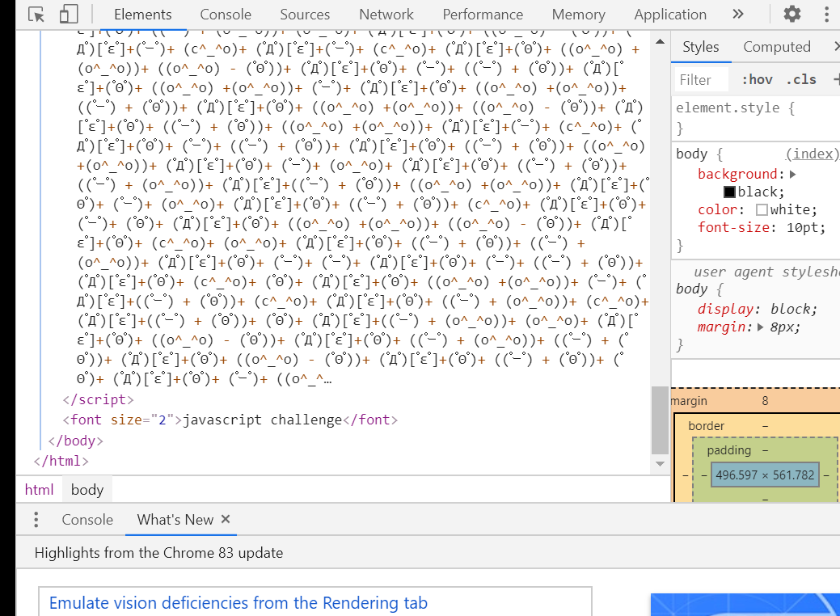Focus the Styles Filter input
840x616 pixels.
tap(701, 80)
